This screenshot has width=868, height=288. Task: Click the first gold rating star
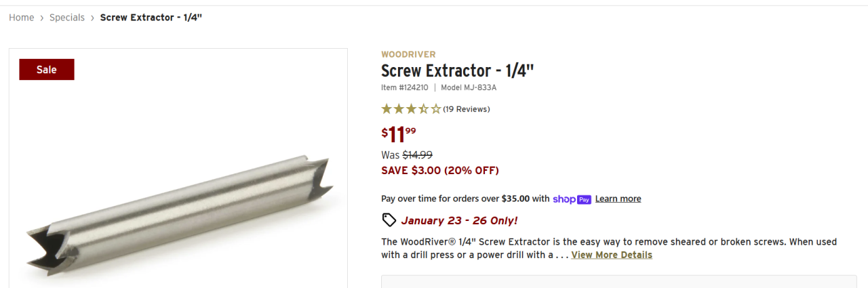coord(387,109)
